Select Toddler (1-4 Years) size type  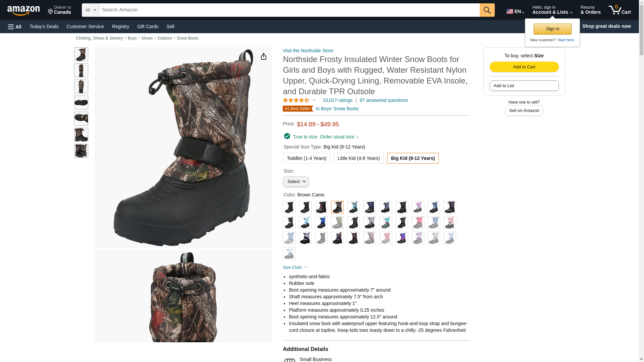(307, 158)
